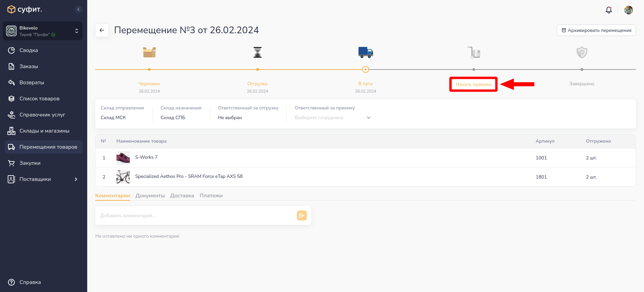Click the Справка question mark icon
The height and width of the screenshot is (292, 644).
pos(11,282)
